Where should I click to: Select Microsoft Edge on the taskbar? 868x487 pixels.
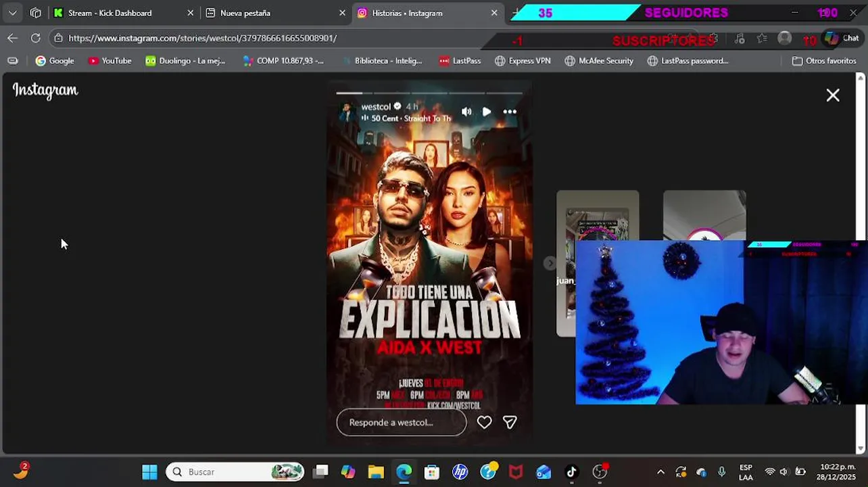coord(404,472)
